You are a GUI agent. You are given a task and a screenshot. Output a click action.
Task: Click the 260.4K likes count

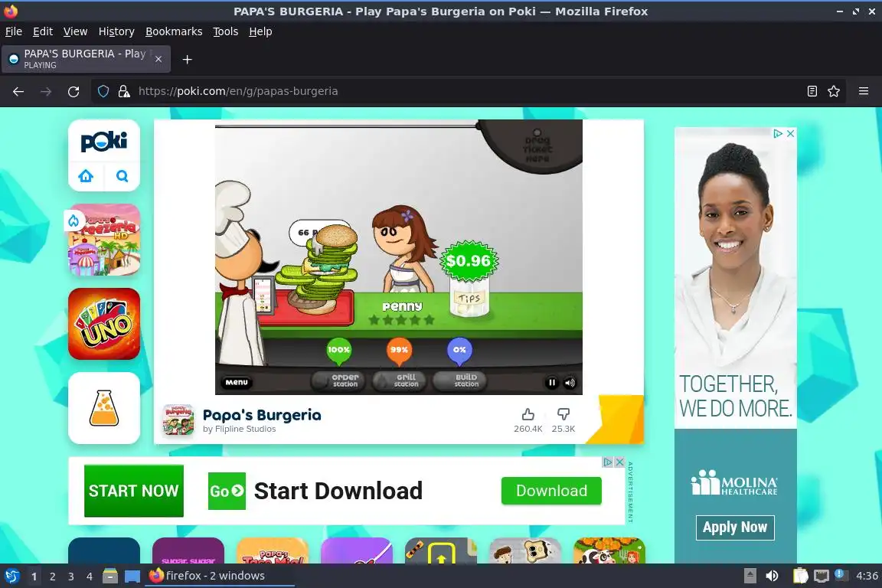[x=528, y=429]
